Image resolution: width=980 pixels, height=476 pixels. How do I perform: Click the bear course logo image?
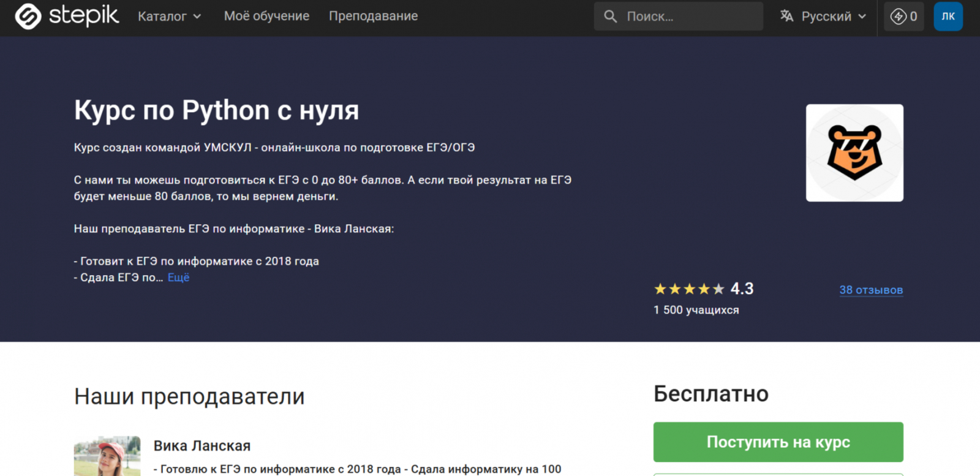pyautogui.click(x=854, y=153)
